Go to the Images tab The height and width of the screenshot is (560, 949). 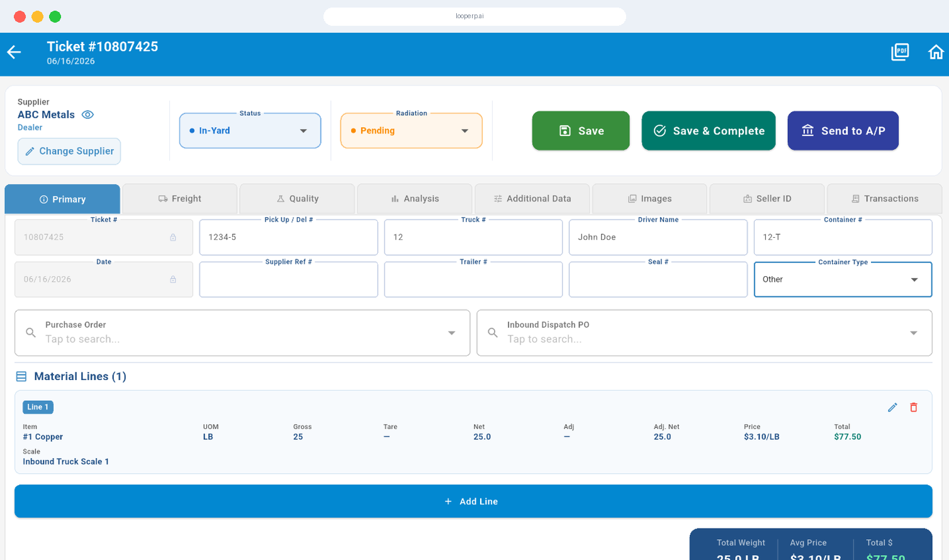click(649, 199)
